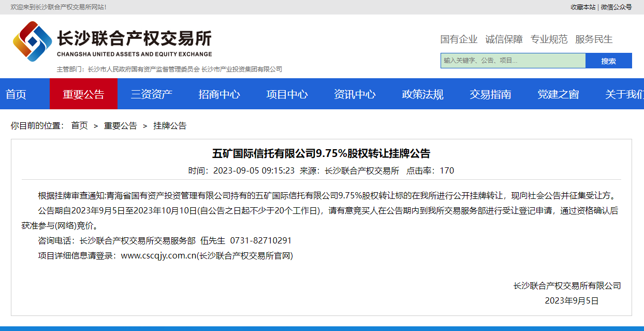Click the Changsha exchange logo icon

pyautogui.click(x=33, y=41)
